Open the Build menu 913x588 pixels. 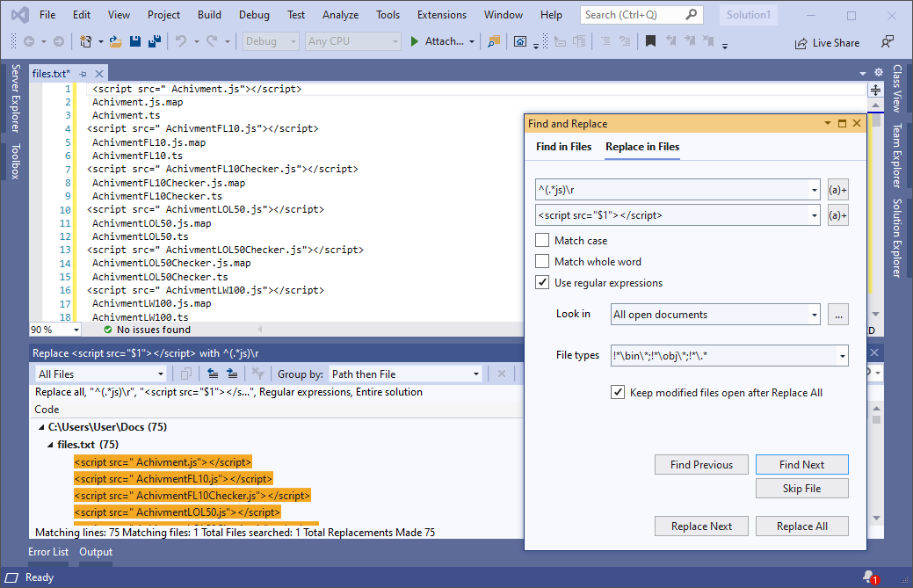coord(209,15)
